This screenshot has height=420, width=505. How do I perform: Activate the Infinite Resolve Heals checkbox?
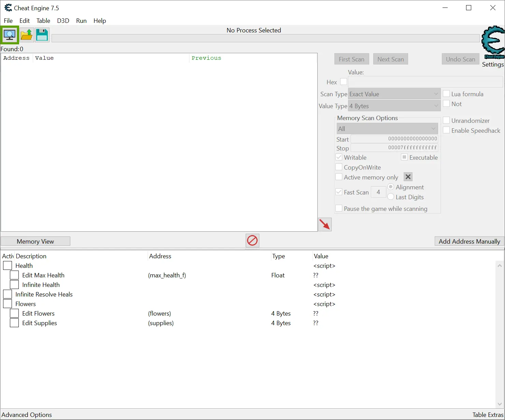tap(8, 294)
